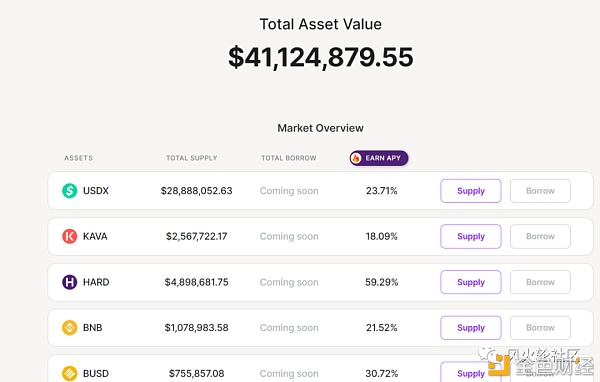Click the red KAVA coin icon
The height and width of the screenshot is (382, 600).
point(70,236)
